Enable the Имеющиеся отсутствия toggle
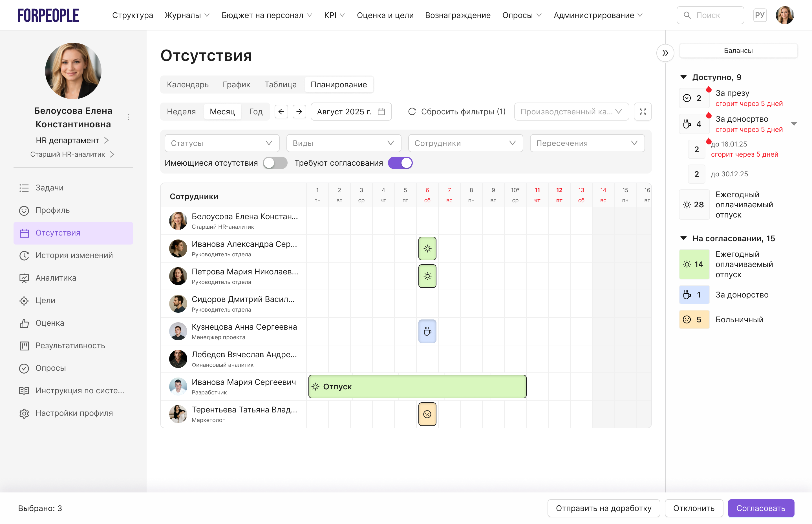The height and width of the screenshot is (524, 812). click(275, 163)
